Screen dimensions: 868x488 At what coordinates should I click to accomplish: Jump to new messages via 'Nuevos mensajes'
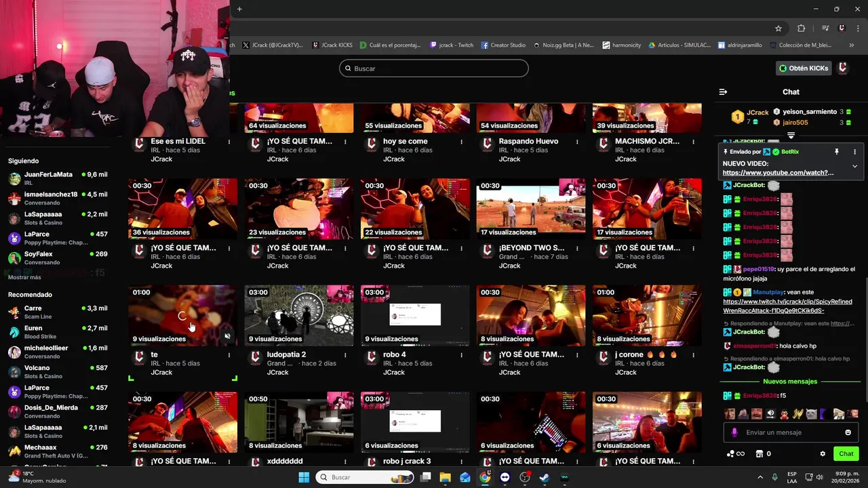point(791,382)
